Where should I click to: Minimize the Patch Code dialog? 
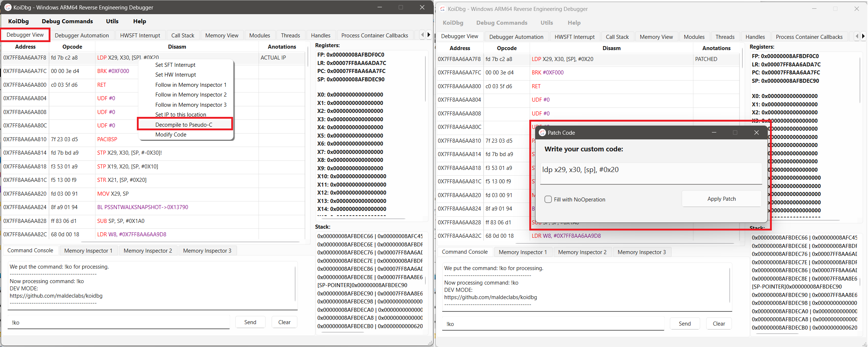point(714,132)
